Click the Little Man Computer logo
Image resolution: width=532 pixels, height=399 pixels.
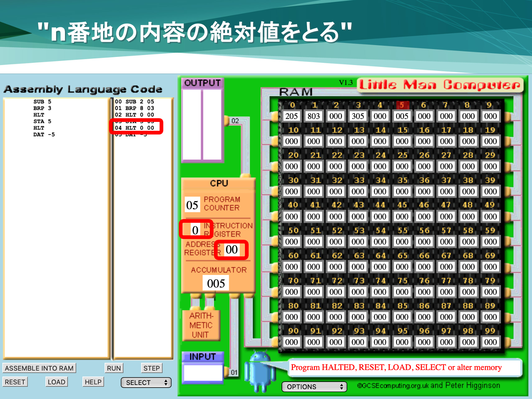[x=440, y=85]
